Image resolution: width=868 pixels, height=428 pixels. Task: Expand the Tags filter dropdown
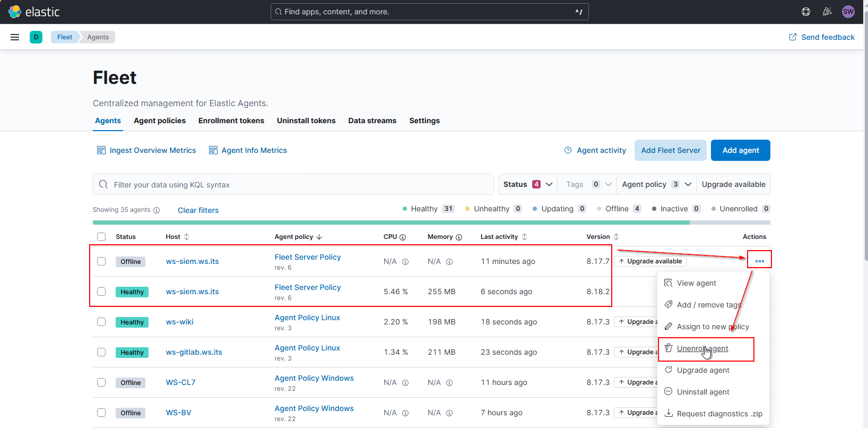coord(588,184)
